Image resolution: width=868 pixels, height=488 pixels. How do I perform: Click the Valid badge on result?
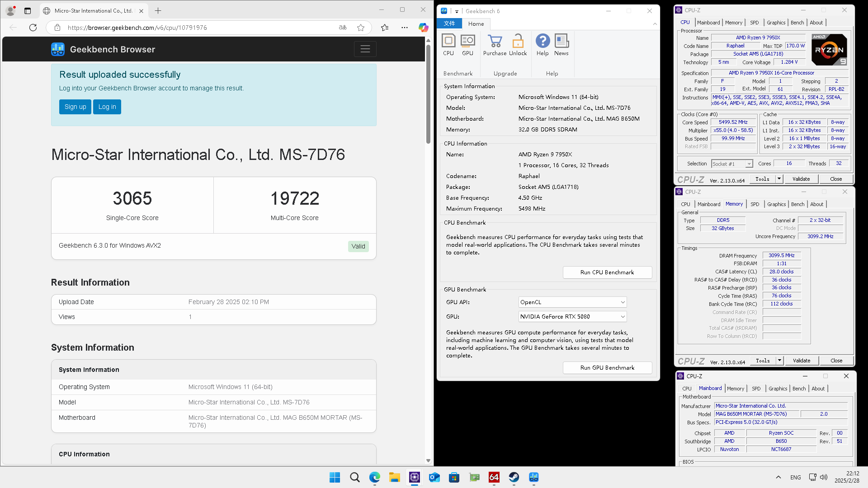pyautogui.click(x=359, y=246)
